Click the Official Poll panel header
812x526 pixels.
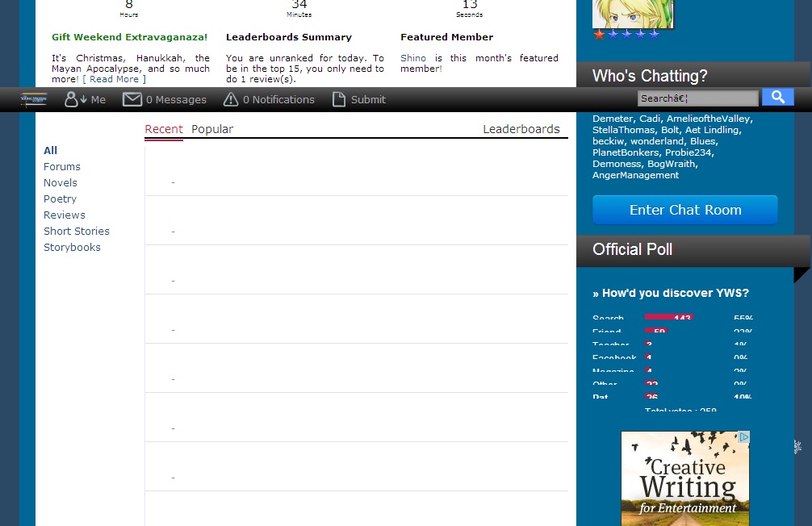click(693, 249)
